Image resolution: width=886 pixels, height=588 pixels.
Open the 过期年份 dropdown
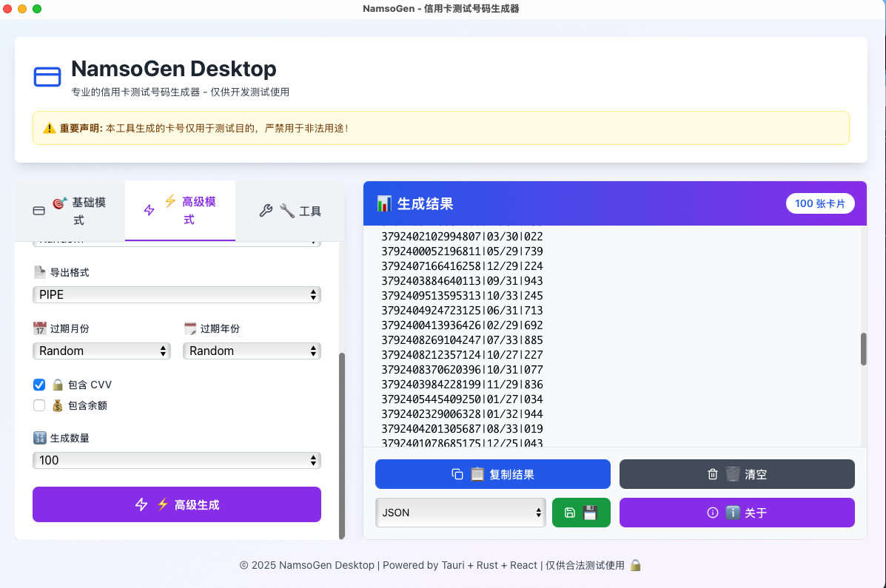(252, 351)
